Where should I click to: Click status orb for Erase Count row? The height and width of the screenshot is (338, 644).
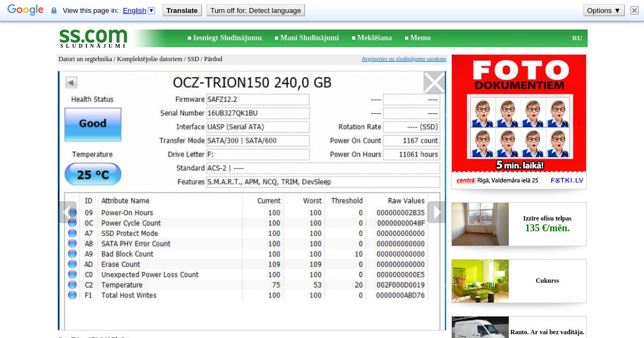tap(72, 264)
